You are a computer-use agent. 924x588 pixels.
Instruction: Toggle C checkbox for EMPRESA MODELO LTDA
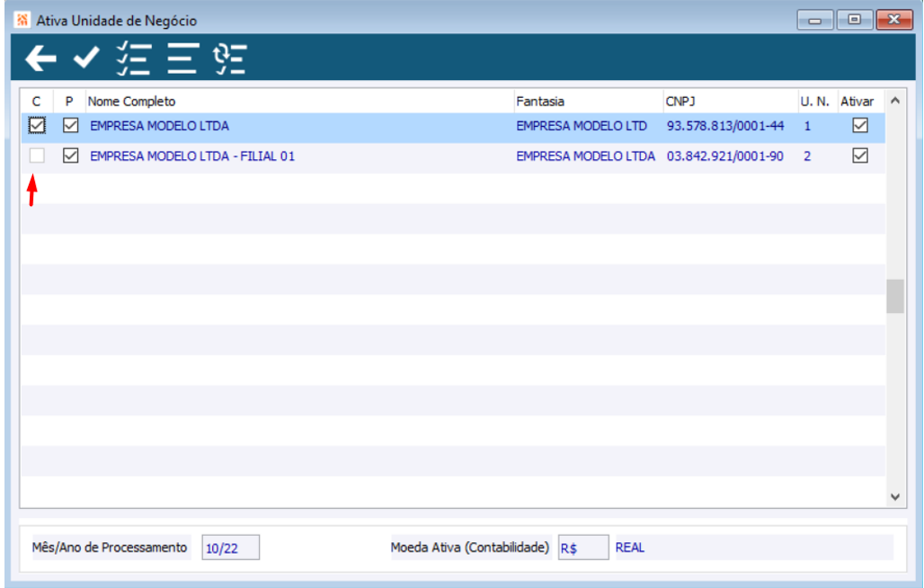click(37, 126)
